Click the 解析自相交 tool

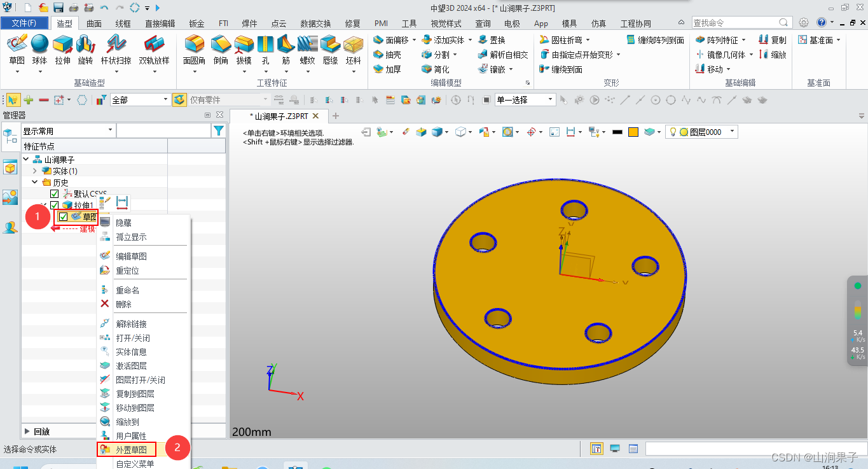pos(503,55)
